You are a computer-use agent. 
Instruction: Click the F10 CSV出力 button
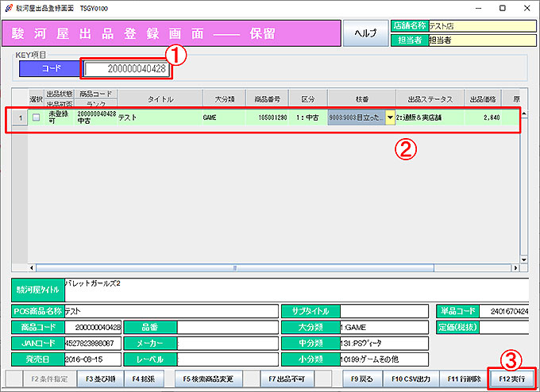411,379
